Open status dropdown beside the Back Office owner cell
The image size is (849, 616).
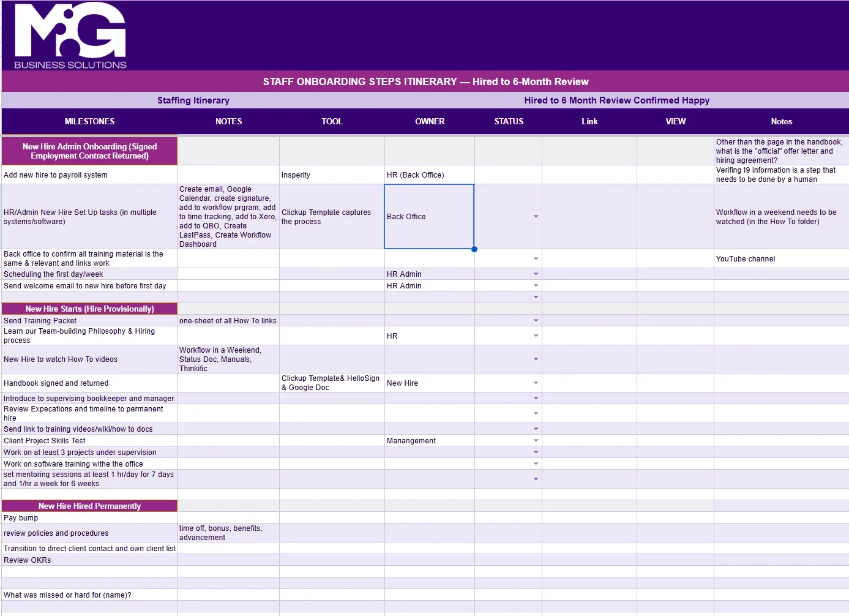click(x=536, y=217)
